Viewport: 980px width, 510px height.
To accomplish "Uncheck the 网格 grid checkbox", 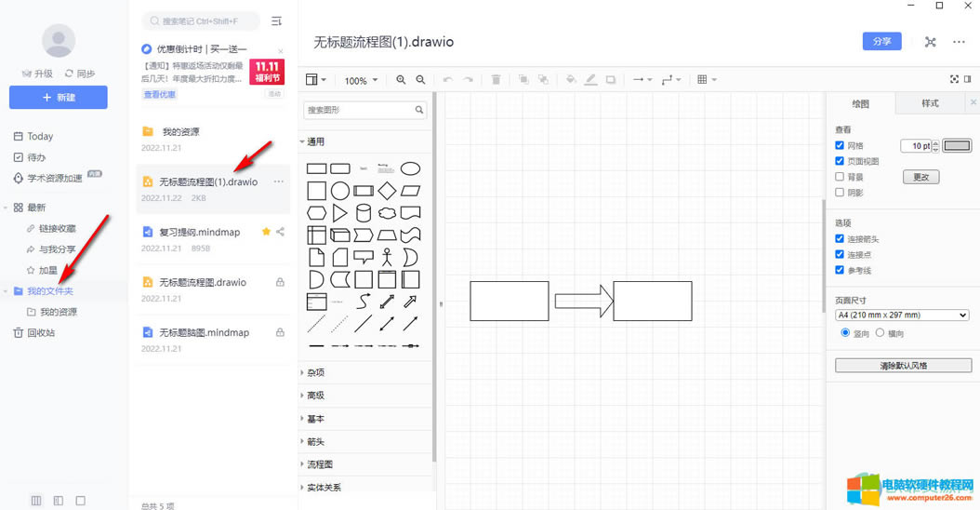I will point(841,146).
